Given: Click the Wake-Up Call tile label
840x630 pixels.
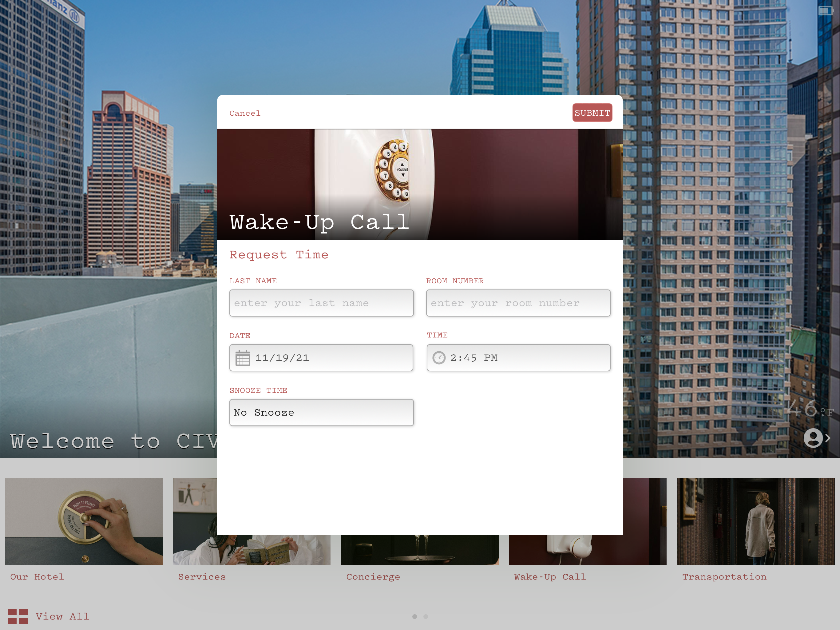Looking at the screenshot, I should click(x=549, y=577).
